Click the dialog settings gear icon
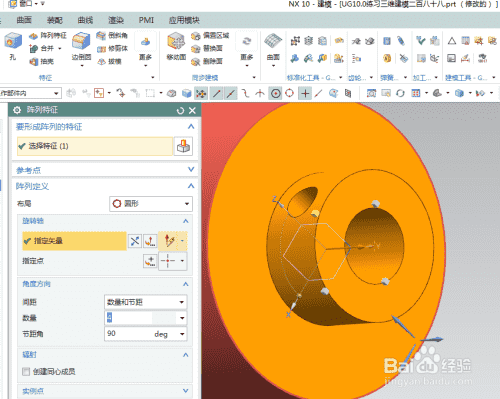The image size is (500, 399). click(x=17, y=110)
